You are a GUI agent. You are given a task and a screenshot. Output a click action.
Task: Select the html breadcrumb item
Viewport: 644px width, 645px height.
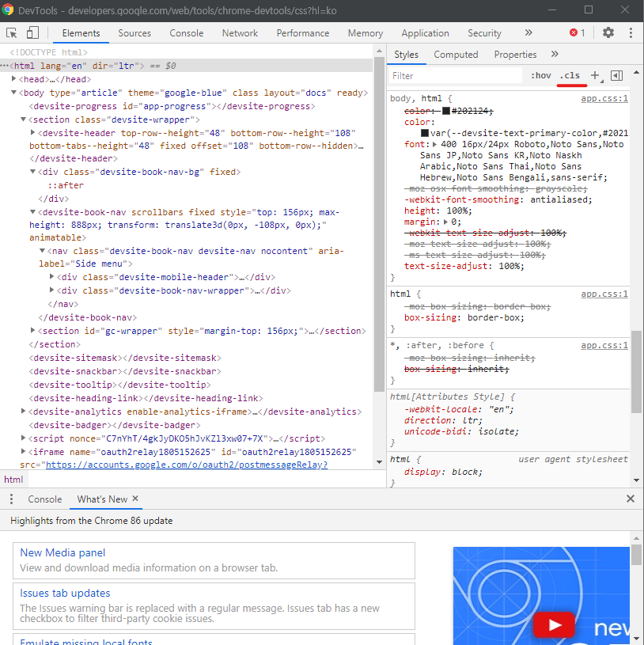tap(13, 480)
